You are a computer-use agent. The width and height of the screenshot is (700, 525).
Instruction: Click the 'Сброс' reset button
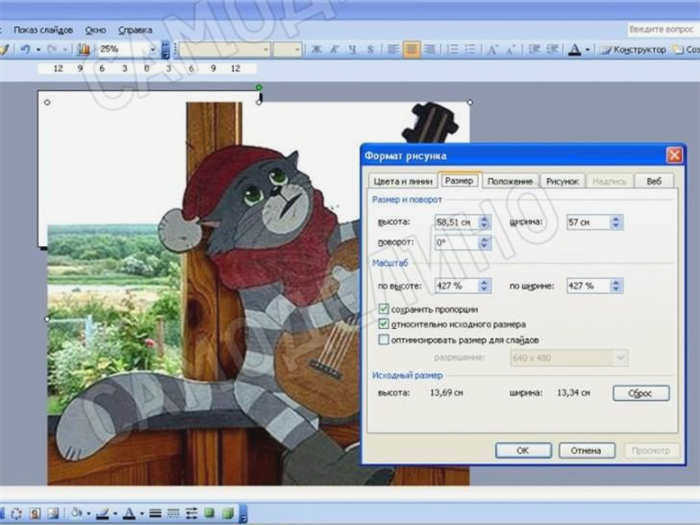pos(641,393)
